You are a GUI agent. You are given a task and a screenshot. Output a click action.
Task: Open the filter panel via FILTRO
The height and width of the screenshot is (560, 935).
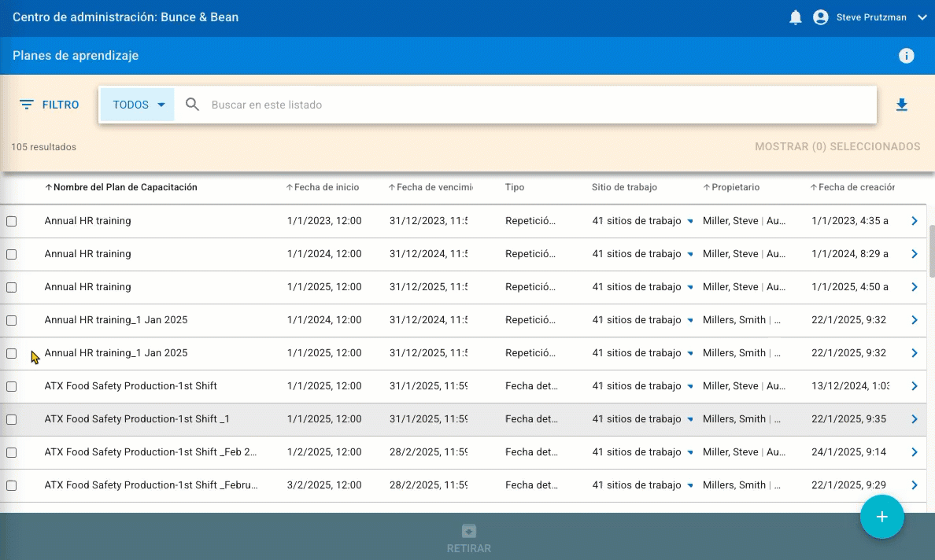pyautogui.click(x=49, y=105)
